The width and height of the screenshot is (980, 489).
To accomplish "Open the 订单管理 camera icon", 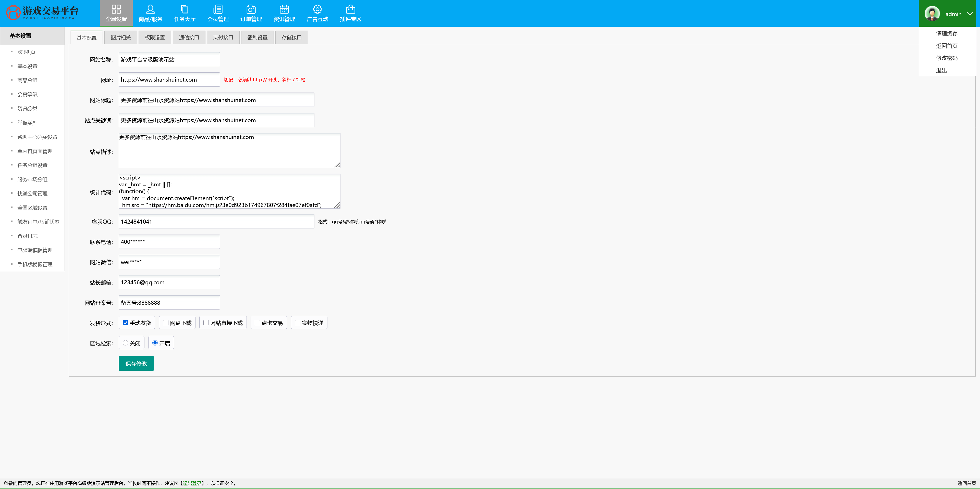I will (251, 9).
